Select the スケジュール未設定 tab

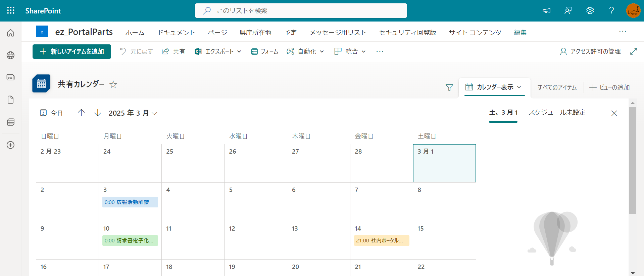557,112
